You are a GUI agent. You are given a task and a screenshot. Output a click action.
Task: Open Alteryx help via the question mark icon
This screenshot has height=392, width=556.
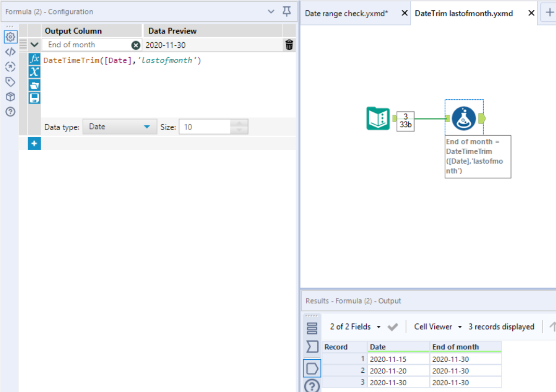click(11, 112)
